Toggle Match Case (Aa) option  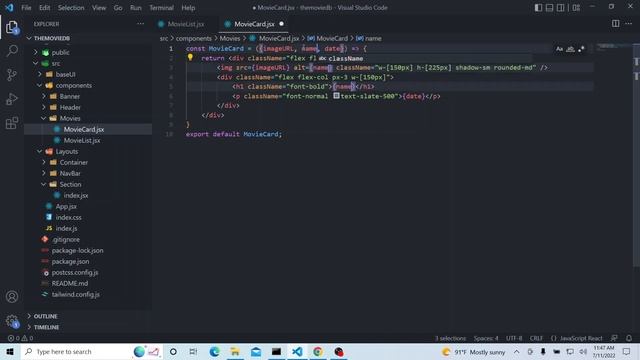559,49
